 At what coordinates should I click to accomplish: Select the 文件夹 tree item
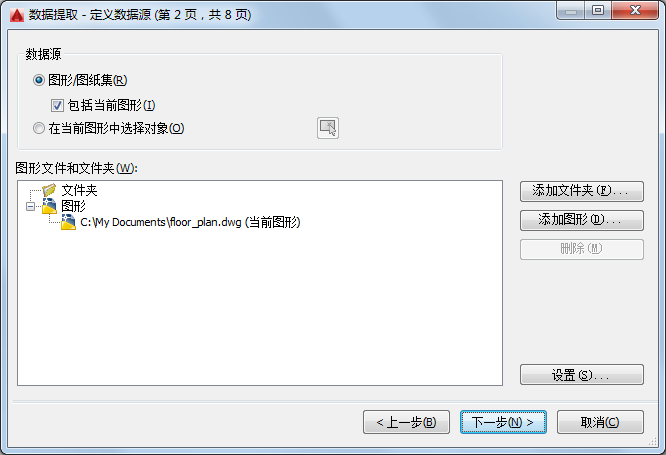pyautogui.click(x=79, y=190)
